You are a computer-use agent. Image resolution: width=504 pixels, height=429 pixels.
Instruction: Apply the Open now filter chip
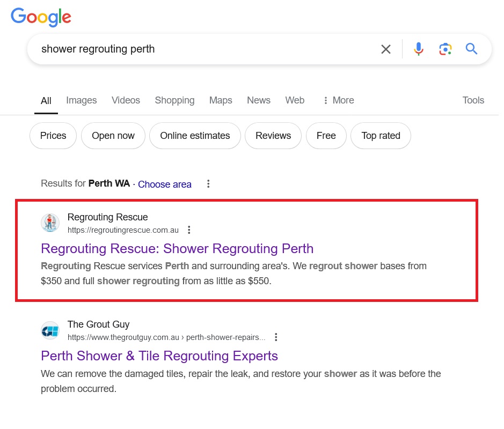click(113, 136)
